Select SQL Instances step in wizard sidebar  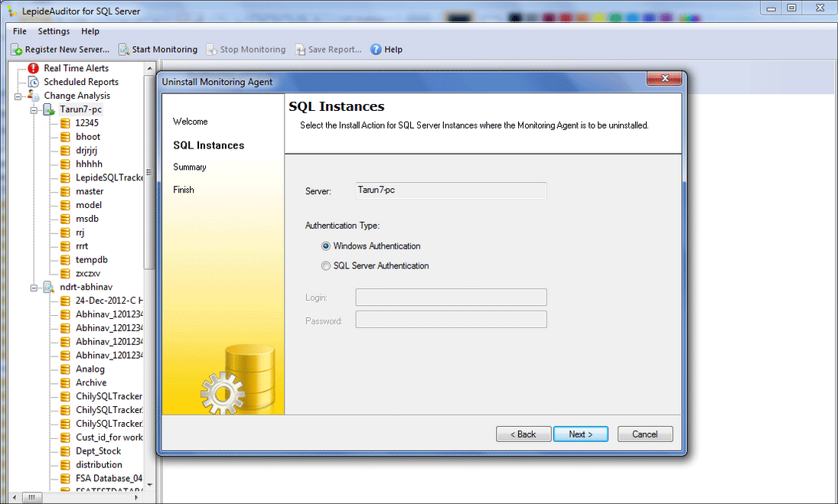click(x=208, y=145)
